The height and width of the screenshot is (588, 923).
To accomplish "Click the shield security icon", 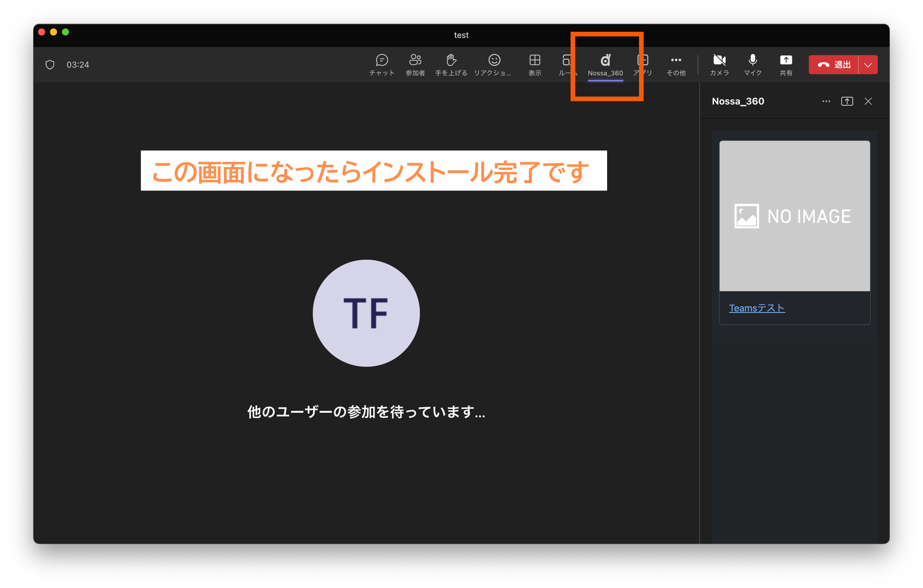I will coord(50,65).
